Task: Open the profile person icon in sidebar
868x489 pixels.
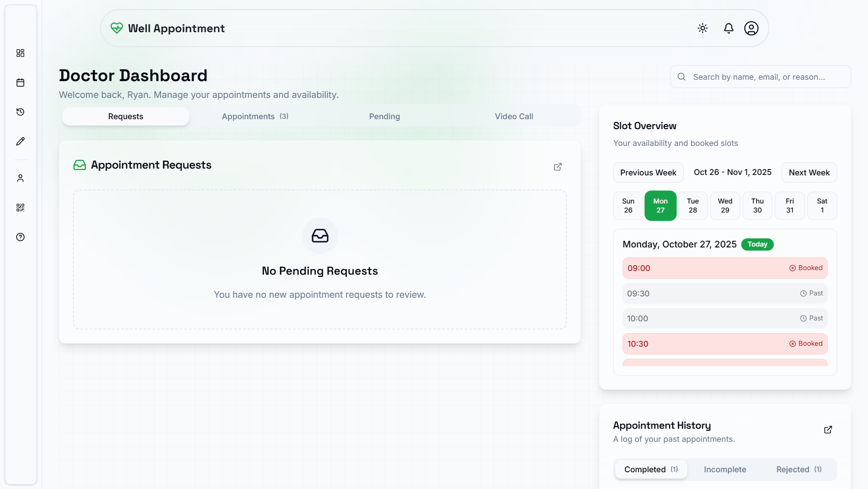Action: [20, 178]
